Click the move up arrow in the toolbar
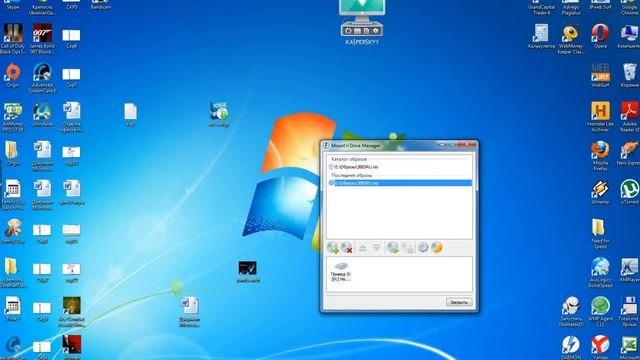This screenshot has width=640, height=360. pyautogui.click(x=362, y=247)
